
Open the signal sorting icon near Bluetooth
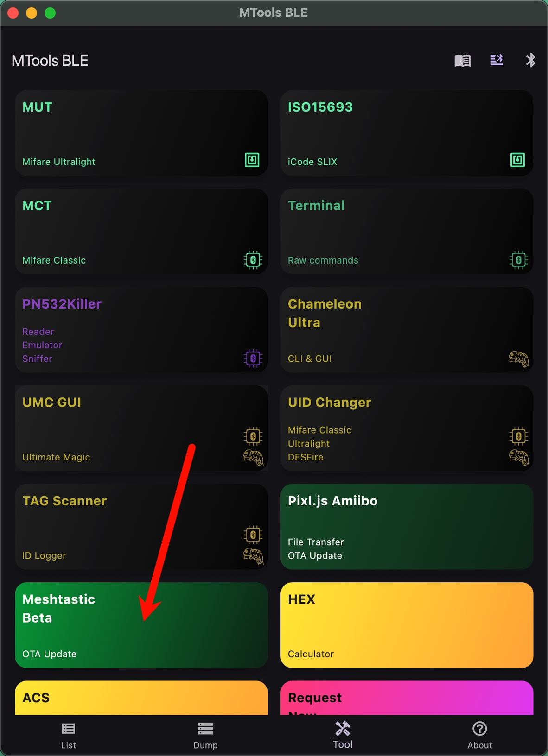pyautogui.click(x=497, y=60)
